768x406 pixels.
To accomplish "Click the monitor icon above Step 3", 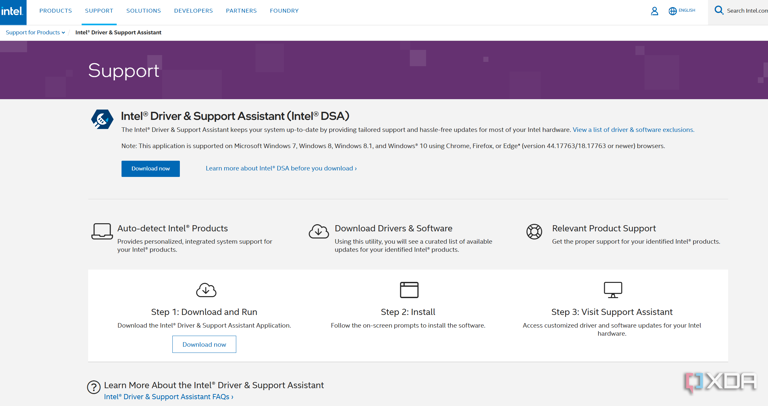I will [613, 290].
